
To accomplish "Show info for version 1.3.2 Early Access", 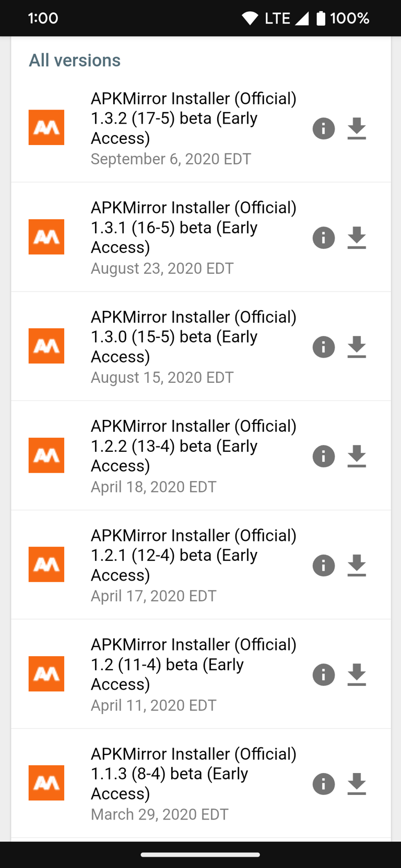I will [x=323, y=129].
